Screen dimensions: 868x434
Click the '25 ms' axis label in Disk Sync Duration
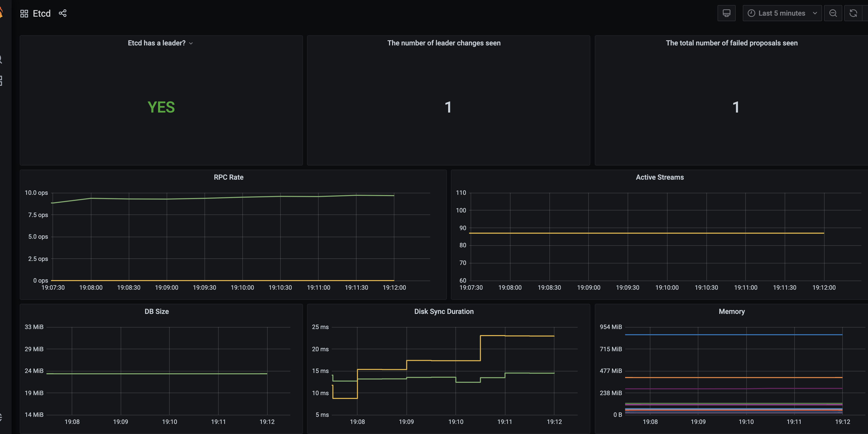pos(320,327)
